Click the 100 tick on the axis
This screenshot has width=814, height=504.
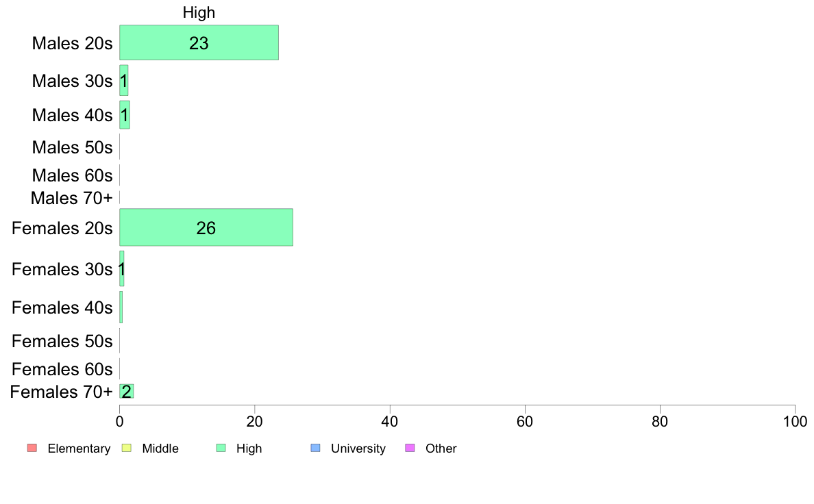pos(795,421)
